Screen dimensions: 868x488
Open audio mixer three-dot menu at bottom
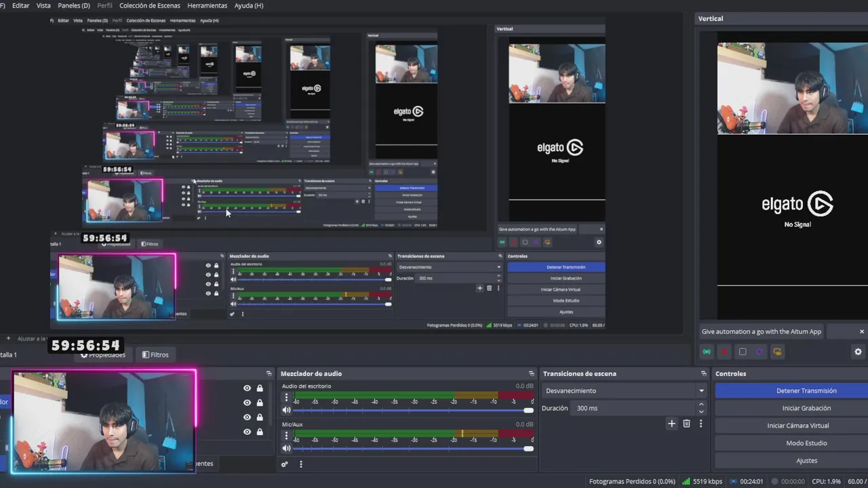[301, 464]
